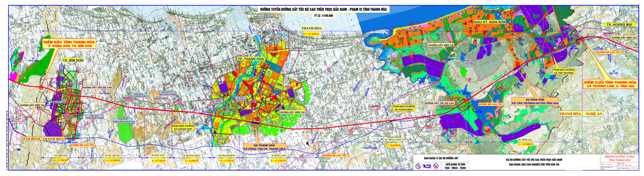Click the VR railway logo in title block
Image resolution: width=644 pixels, height=176 pixels.
[x=427, y=166]
